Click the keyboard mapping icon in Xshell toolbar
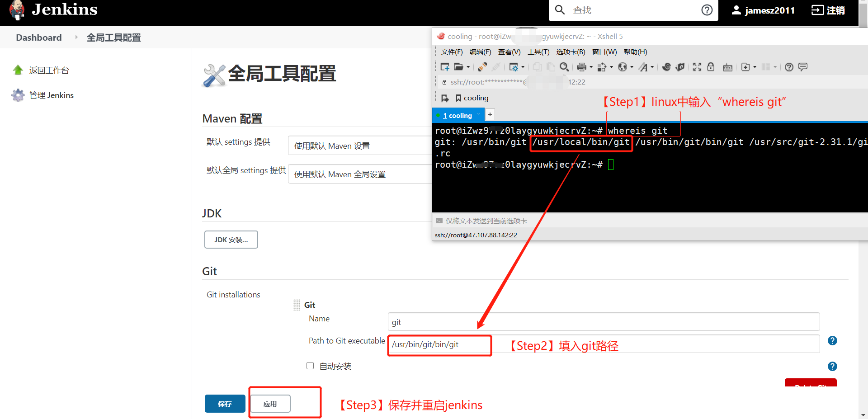The width and height of the screenshot is (868, 419). (728, 67)
